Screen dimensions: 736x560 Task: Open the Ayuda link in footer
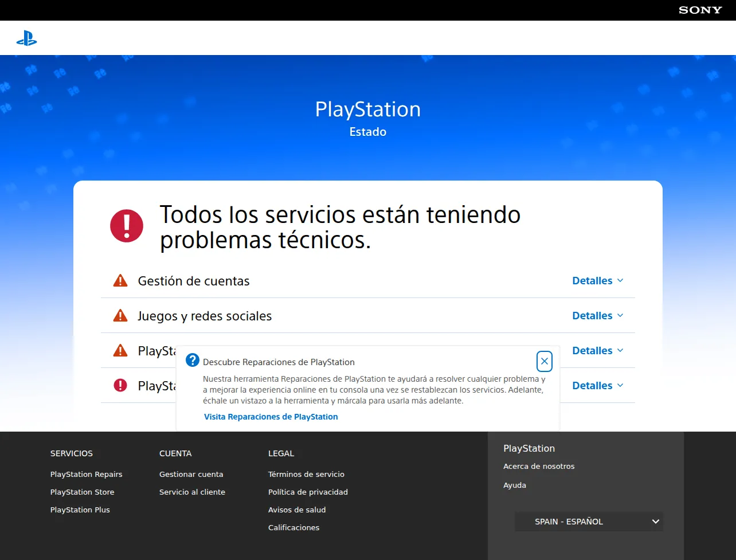515,485
